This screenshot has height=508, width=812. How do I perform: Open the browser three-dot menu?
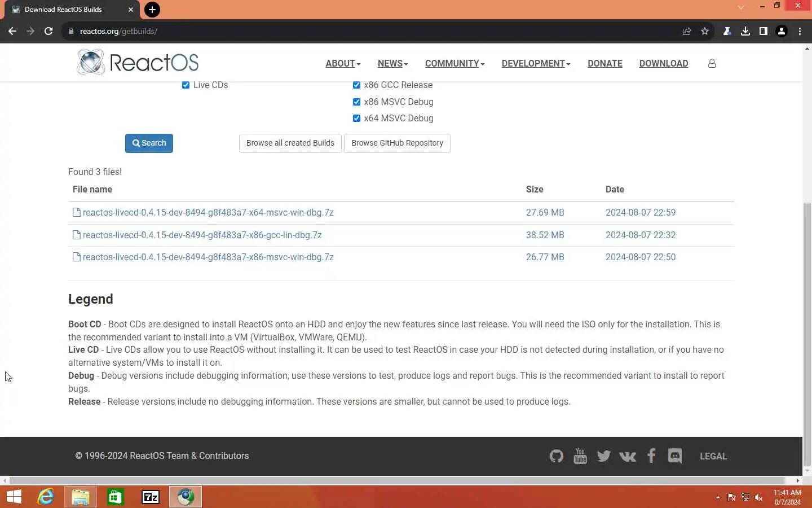pos(800,31)
